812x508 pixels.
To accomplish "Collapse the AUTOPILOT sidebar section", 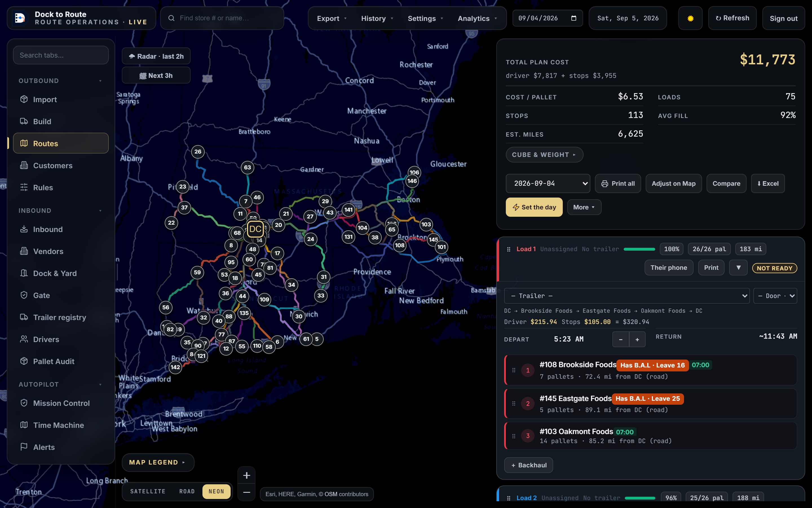I will 60,384.
